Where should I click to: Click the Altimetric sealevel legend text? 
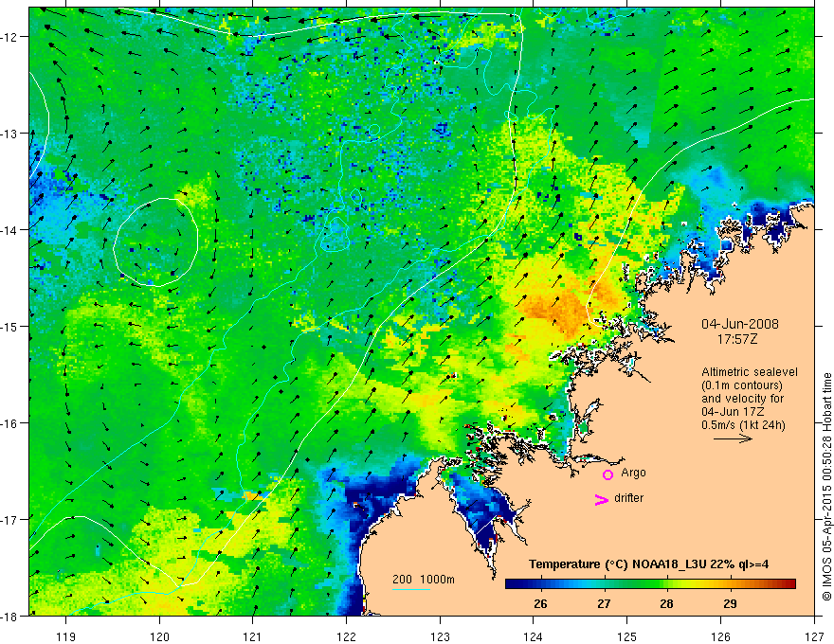(x=750, y=372)
